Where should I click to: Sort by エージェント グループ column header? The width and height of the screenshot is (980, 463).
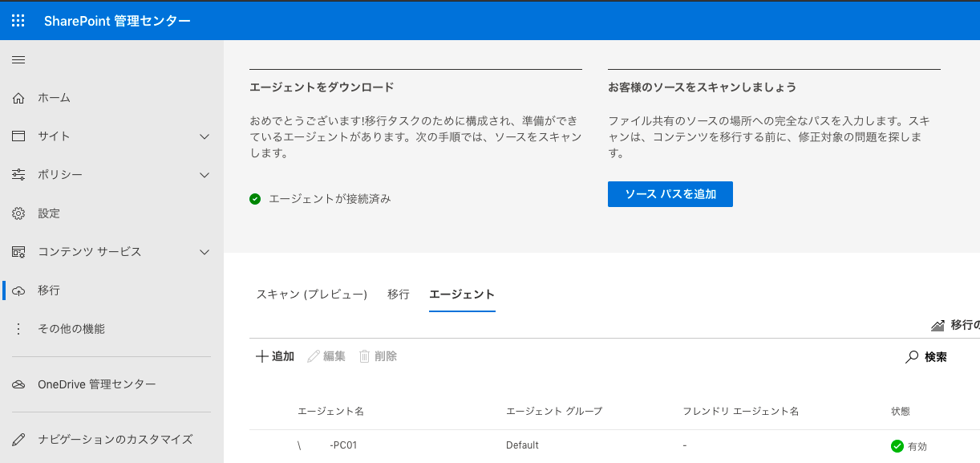point(554,411)
